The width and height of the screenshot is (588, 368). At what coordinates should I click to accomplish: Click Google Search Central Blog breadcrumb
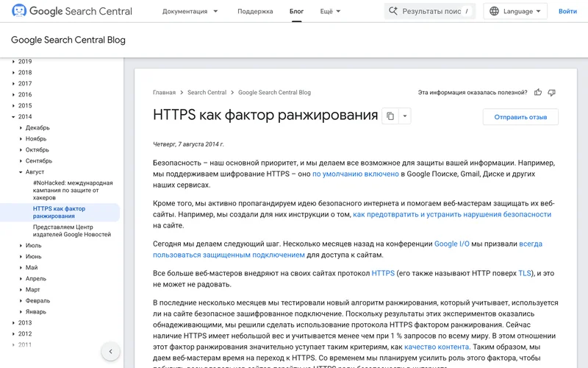coord(274,93)
